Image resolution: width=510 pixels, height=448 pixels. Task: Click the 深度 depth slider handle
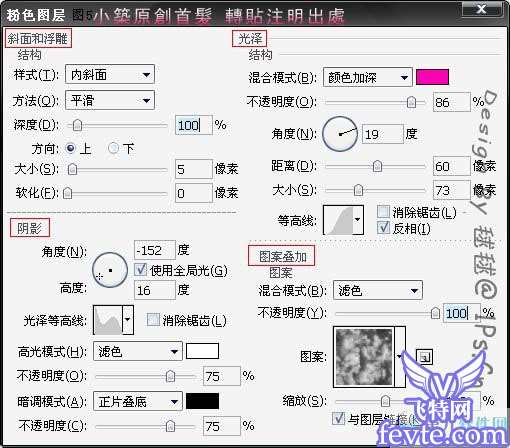(77, 125)
